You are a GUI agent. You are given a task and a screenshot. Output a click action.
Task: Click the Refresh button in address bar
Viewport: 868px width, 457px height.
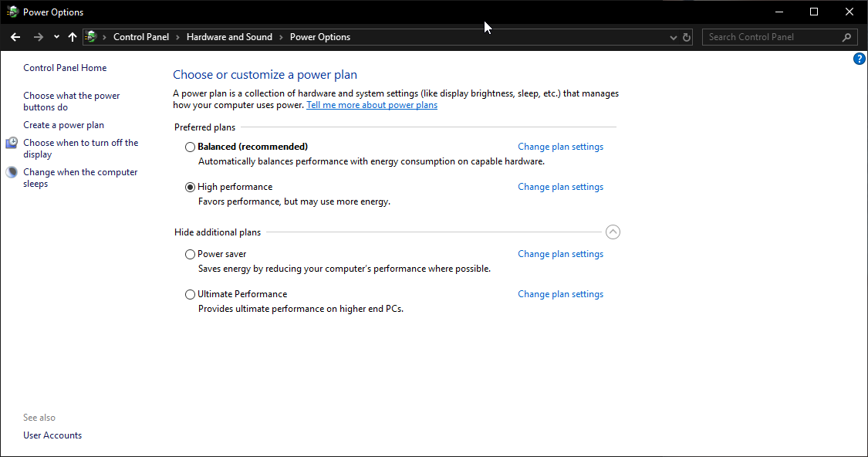pos(687,37)
